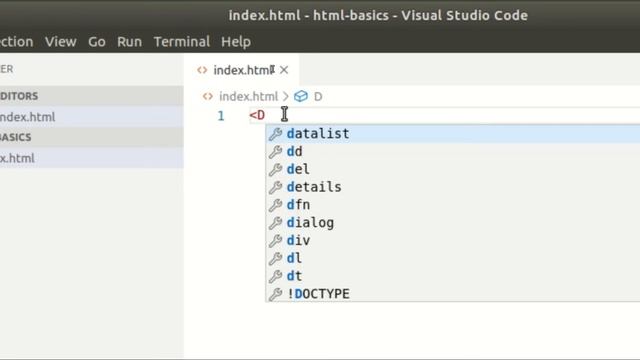
Task: Open the Help menu
Action: pos(236,42)
